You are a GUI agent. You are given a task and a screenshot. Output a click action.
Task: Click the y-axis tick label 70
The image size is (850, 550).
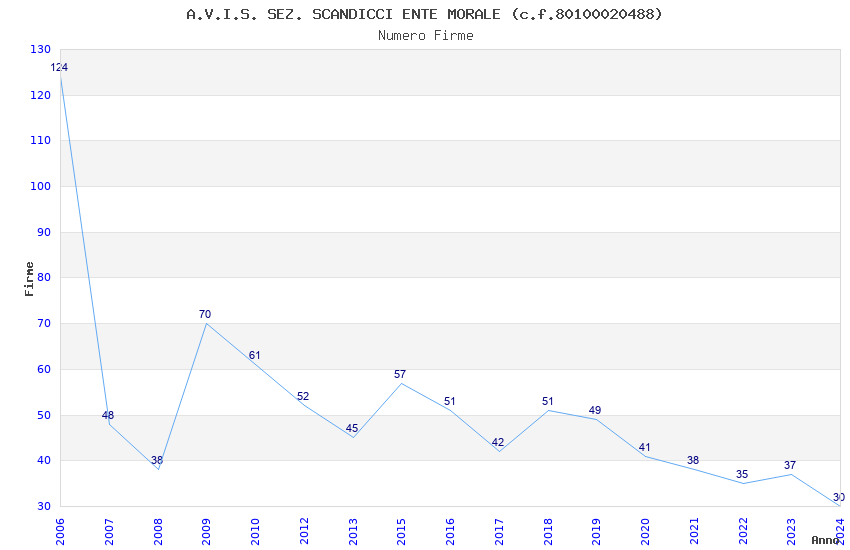(x=44, y=323)
